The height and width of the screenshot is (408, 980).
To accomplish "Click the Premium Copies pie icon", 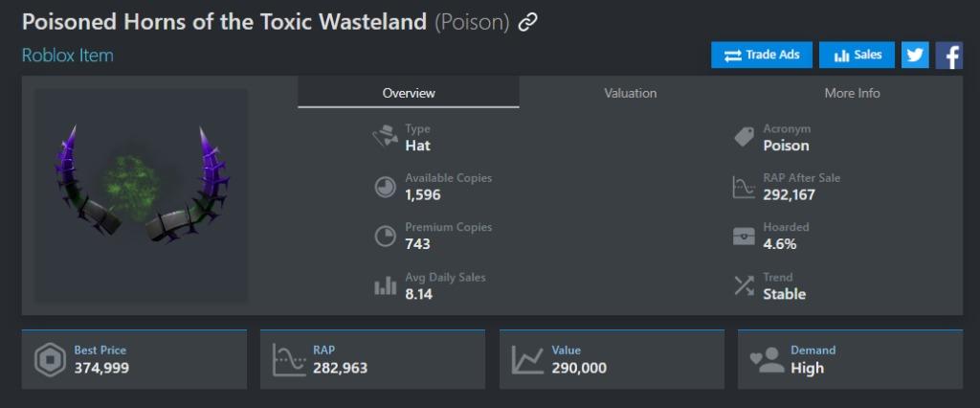I will (385, 237).
